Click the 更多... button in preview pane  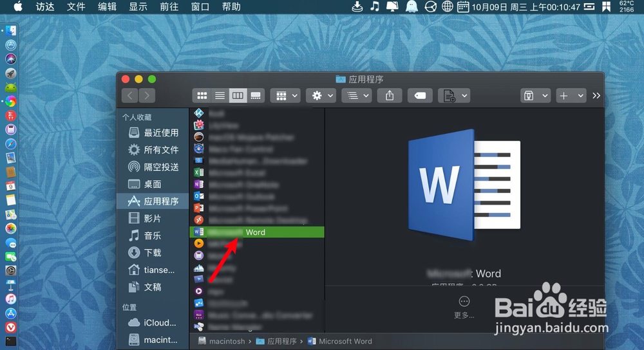click(464, 307)
